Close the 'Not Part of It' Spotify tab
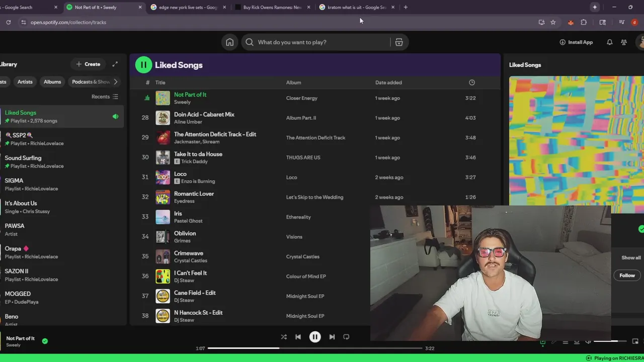Viewport: 644px width, 362px height. [140, 7]
